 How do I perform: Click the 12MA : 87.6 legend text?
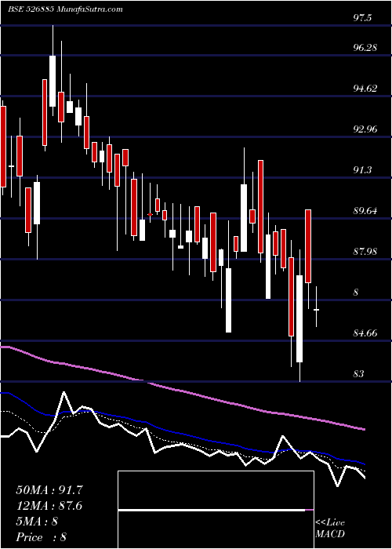[49, 506]
